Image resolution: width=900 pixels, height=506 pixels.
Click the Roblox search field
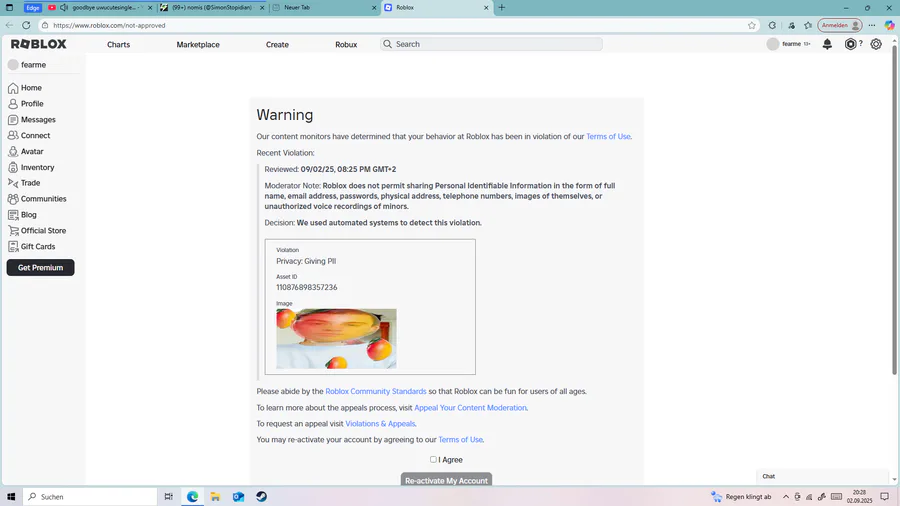pyautogui.click(x=492, y=44)
